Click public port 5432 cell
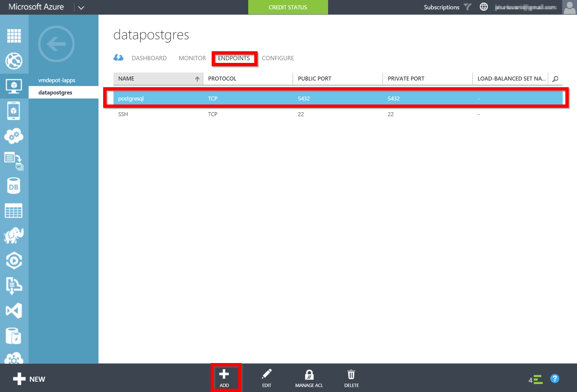This screenshot has height=392, width=577. coord(304,98)
